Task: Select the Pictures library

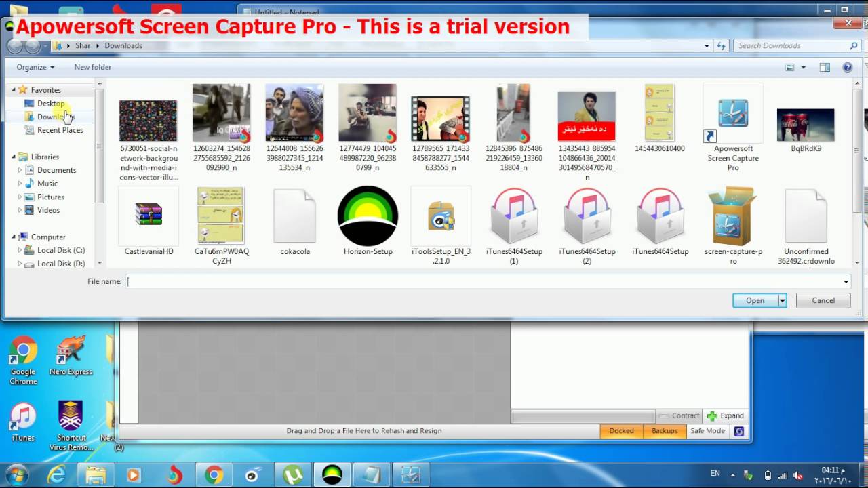Action: [x=51, y=197]
